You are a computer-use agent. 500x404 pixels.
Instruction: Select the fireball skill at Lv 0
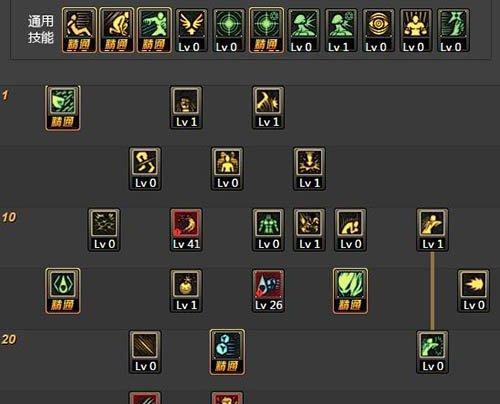point(474,291)
